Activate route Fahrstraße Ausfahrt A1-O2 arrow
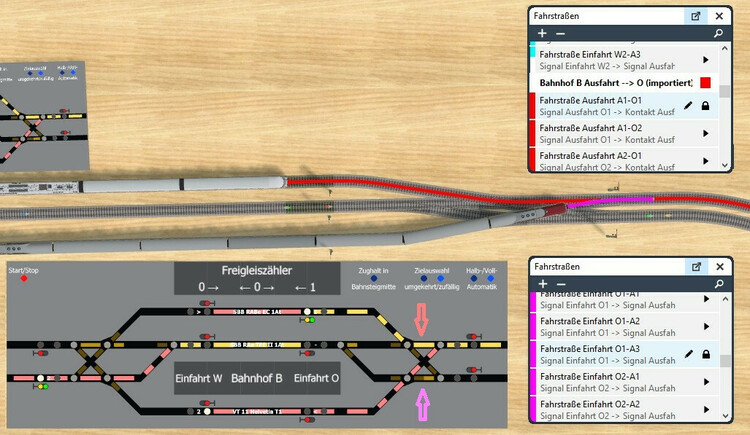Screen dimensions: 750x435 (x=706, y=133)
